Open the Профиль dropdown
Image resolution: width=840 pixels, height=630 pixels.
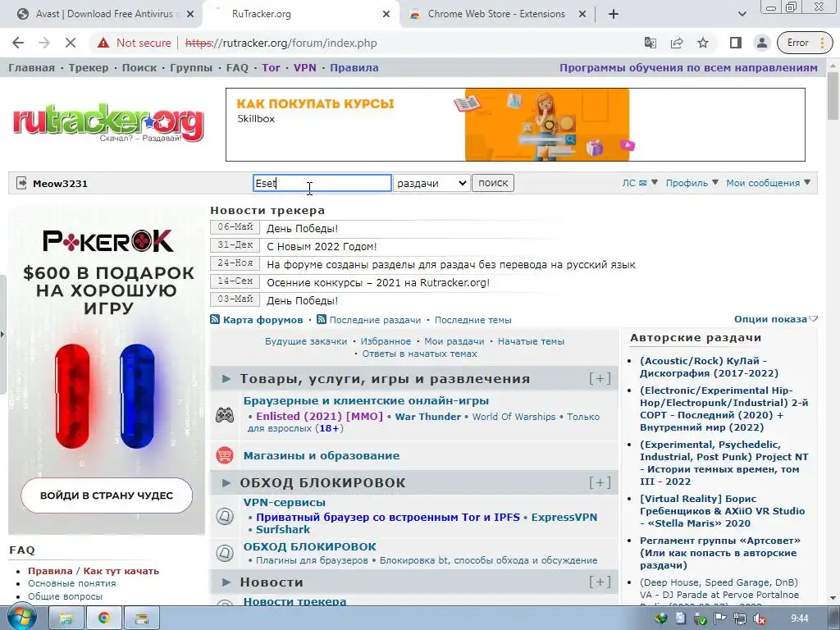pos(692,183)
